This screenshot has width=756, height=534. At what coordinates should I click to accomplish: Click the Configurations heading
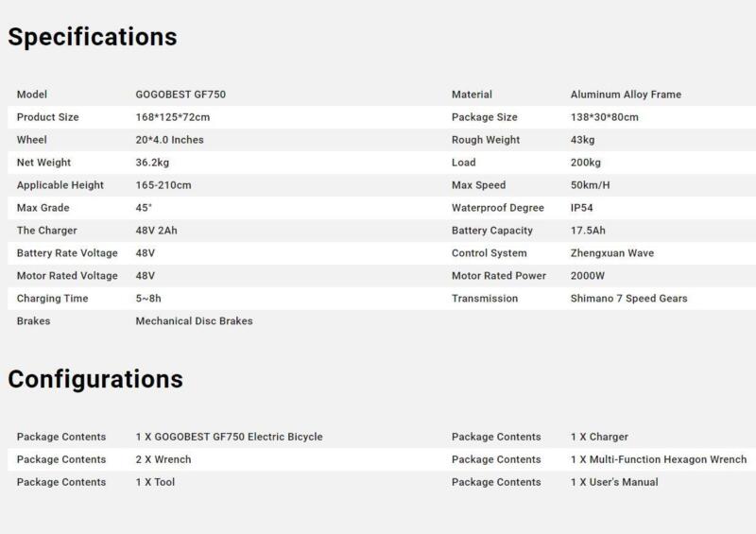(95, 379)
